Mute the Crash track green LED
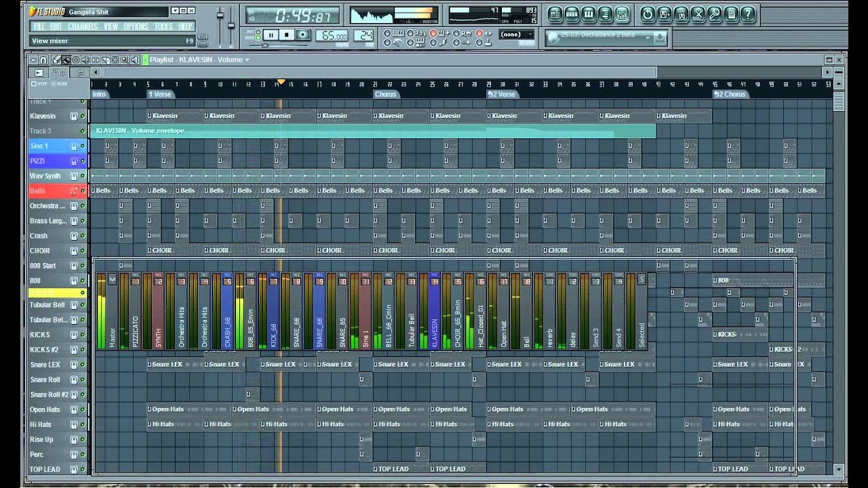 [x=83, y=236]
